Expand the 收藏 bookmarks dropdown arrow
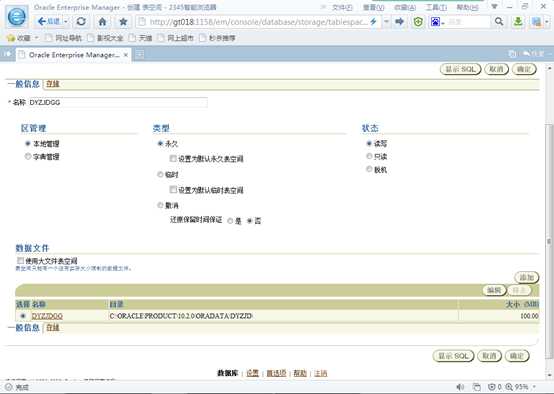 point(36,38)
